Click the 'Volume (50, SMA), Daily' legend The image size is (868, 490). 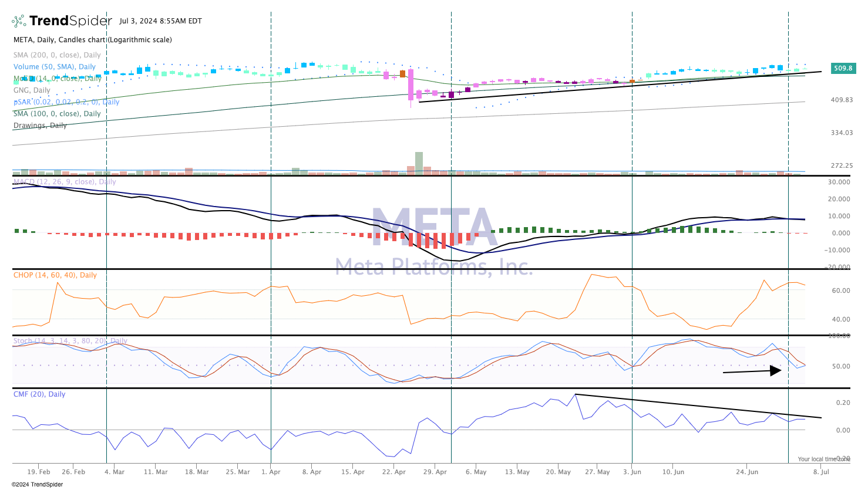tap(55, 67)
